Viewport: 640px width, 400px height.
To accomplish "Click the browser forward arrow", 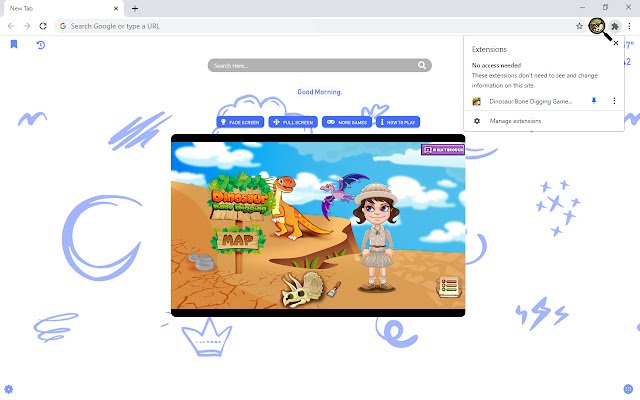I will 27,26.
